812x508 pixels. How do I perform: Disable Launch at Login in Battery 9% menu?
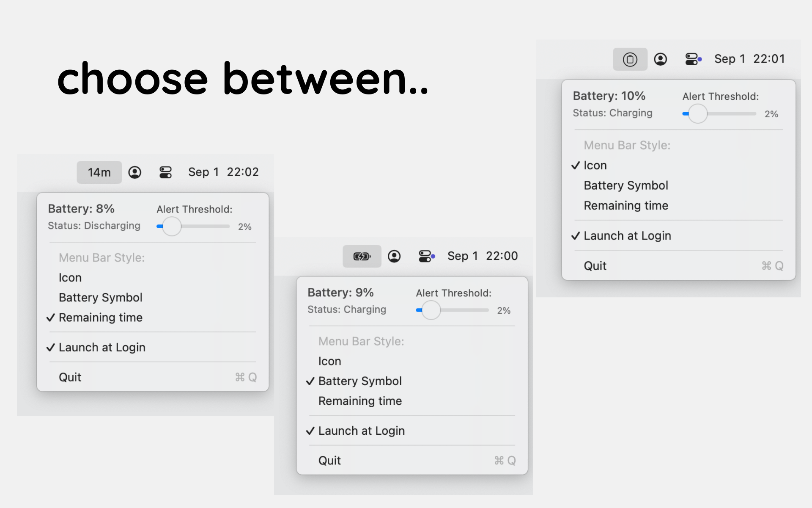(x=361, y=431)
